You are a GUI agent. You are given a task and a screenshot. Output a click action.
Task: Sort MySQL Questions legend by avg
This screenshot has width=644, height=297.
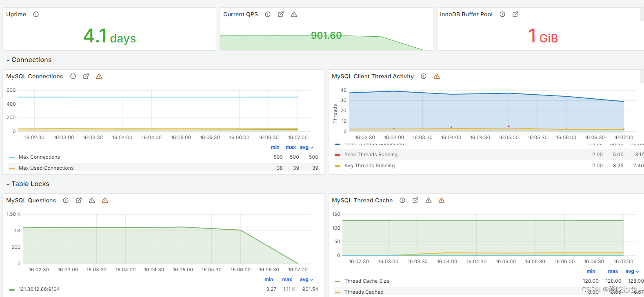click(x=306, y=279)
